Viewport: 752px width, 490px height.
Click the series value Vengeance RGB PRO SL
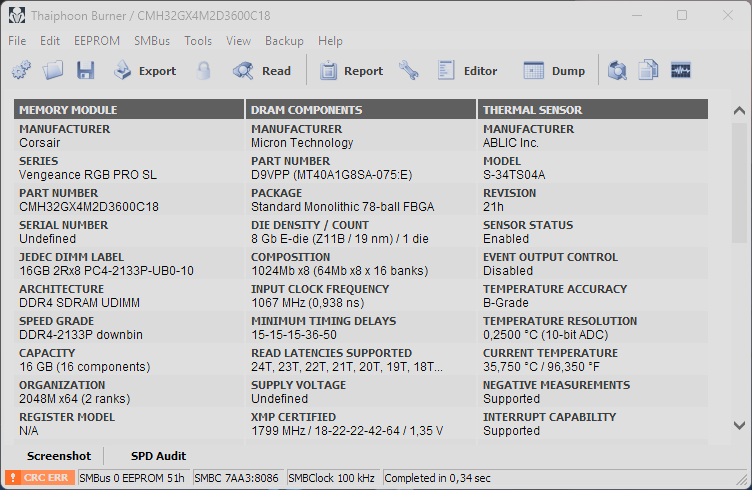click(88, 175)
